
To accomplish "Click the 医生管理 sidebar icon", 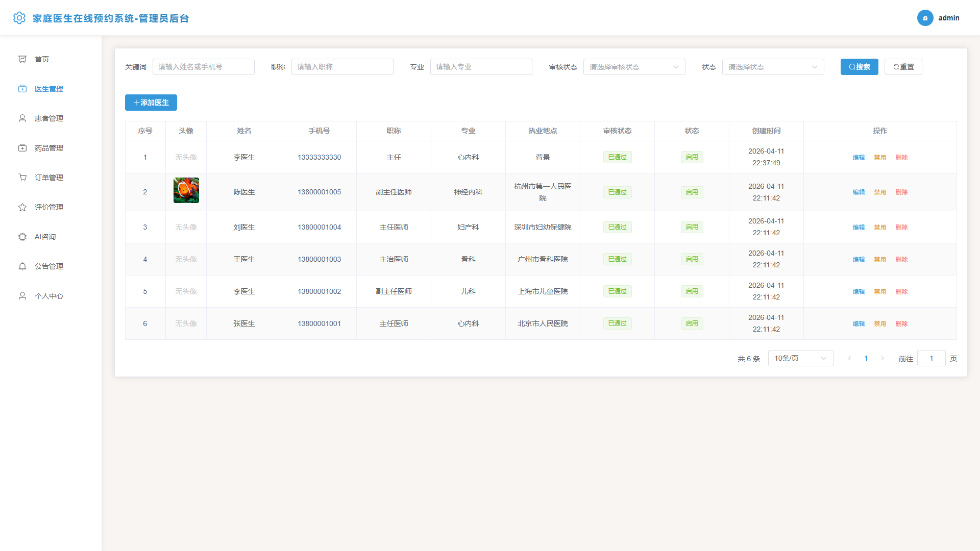I will click(x=22, y=89).
